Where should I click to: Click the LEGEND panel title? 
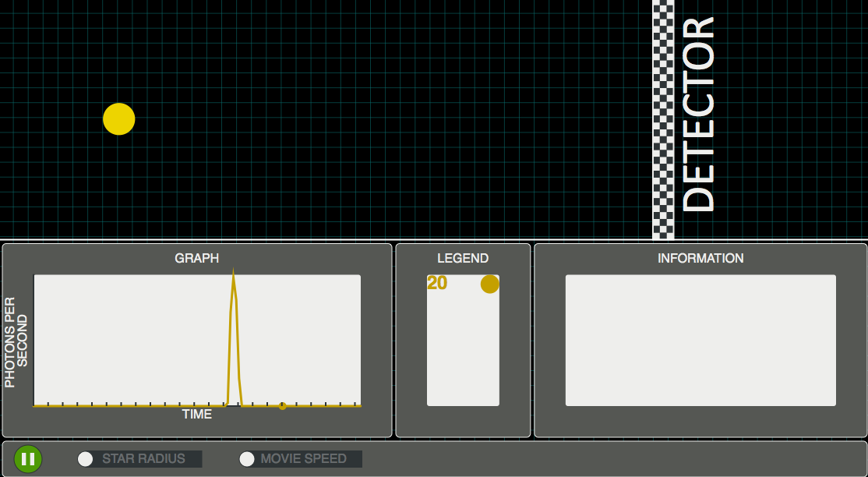463,258
